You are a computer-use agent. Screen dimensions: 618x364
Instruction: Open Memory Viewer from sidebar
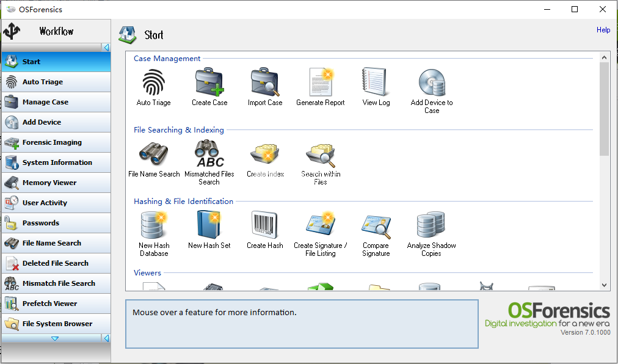(x=56, y=182)
